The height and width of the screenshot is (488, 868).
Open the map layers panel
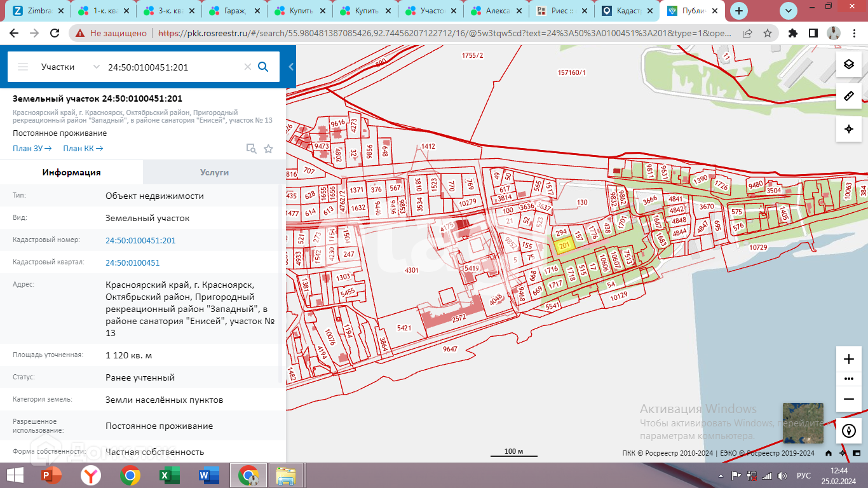pyautogui.click(x=848, y=64)
